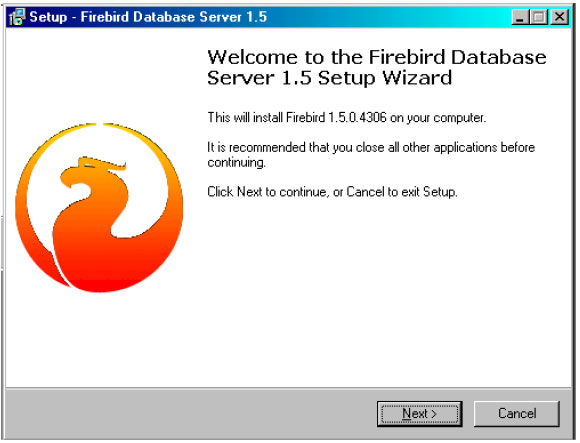
Task: Minimize the Setup wizard window
Action: click(520, 17)
